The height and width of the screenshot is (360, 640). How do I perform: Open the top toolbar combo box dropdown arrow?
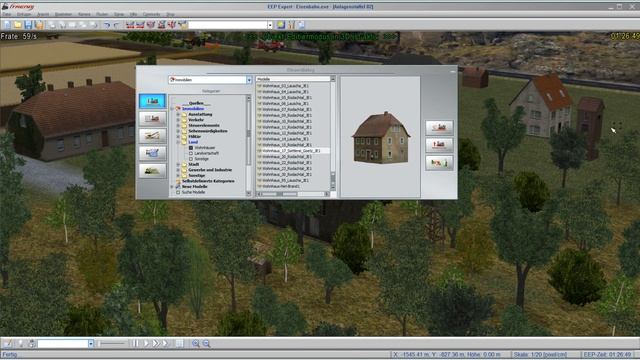(x=270, y=25)
